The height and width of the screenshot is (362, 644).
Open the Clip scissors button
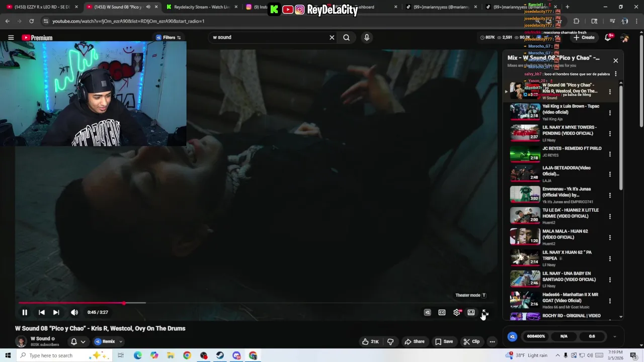(x=471, y=341)
